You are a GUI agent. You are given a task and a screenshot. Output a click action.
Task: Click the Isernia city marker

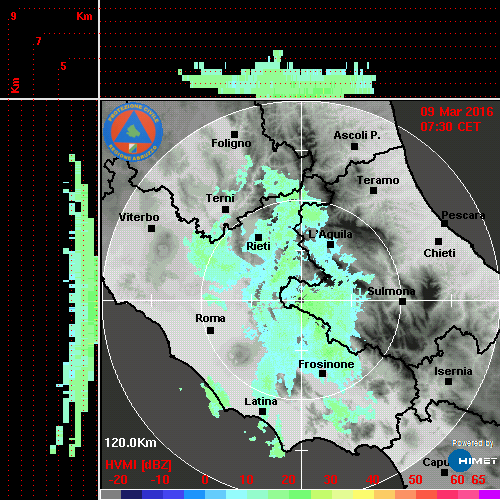coord(449,381)
